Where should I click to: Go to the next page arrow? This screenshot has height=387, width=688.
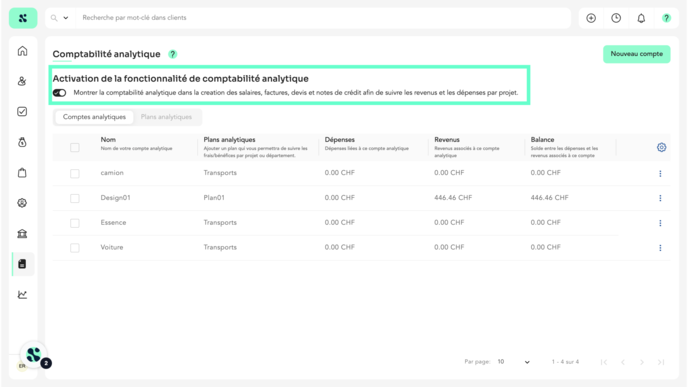point(642,362)
